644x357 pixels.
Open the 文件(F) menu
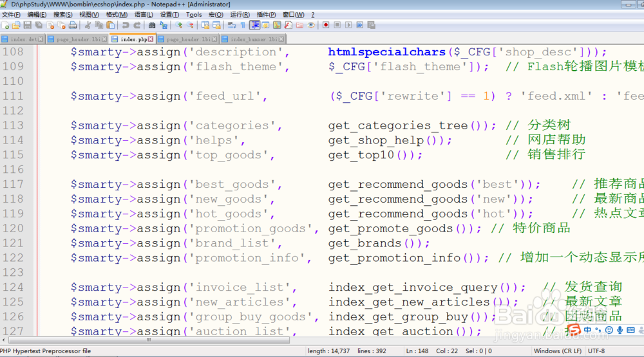[x=11, y=15]
